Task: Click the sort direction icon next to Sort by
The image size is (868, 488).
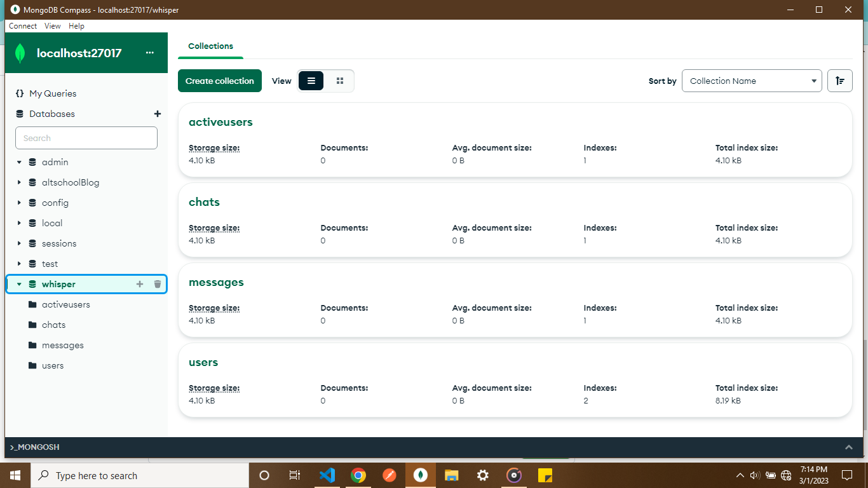Action: coord(839,81)
